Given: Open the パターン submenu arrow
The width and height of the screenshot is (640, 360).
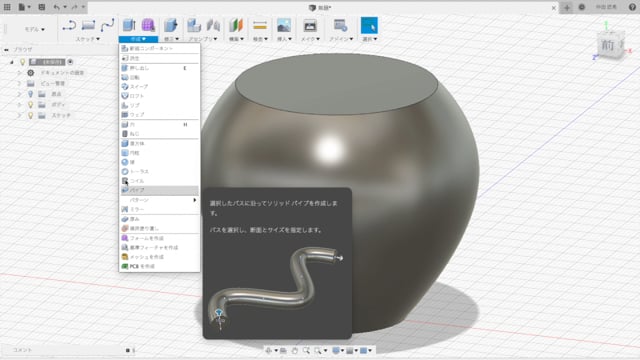Looking at the screenshot, I should click(195, 200).
